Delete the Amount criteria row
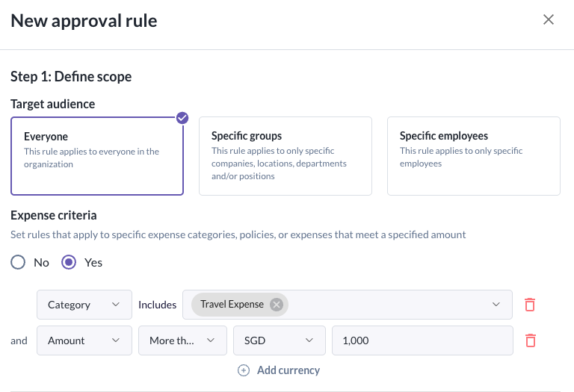Image resolution: width=574 pixels, height=392 pixels. [530, 340]
